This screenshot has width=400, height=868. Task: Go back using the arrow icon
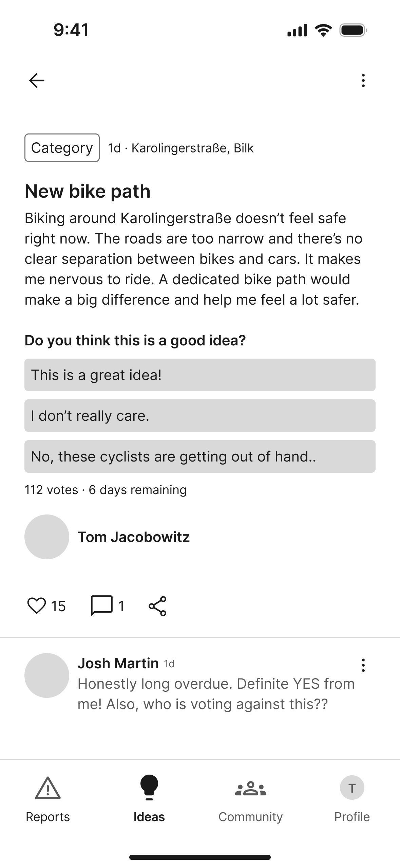pyautogui.click(x=37, y=80)
